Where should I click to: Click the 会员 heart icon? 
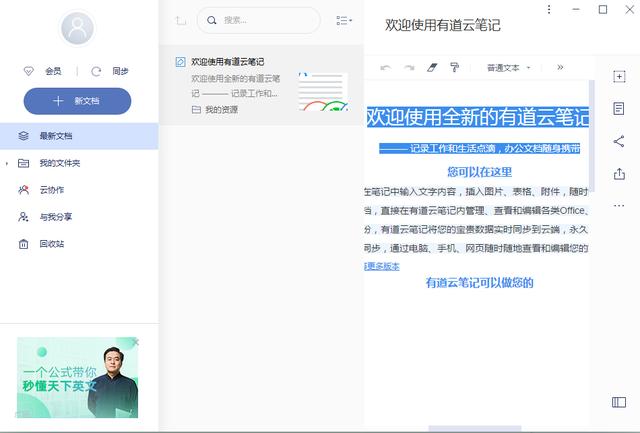pyautogui.click(x=29, y=71)
